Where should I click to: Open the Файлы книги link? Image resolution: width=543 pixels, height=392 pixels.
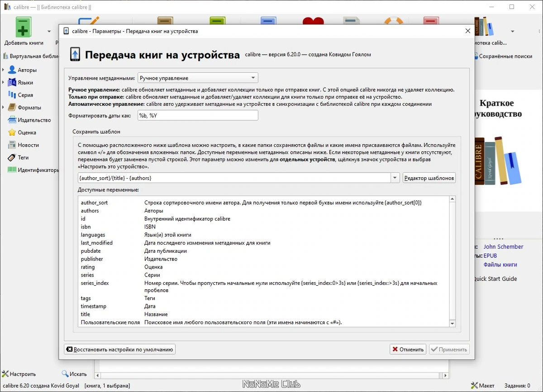click(x=500, y=264)
